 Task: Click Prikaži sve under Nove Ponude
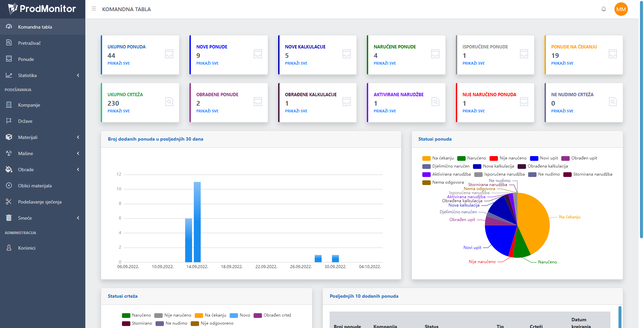(207, 63)
